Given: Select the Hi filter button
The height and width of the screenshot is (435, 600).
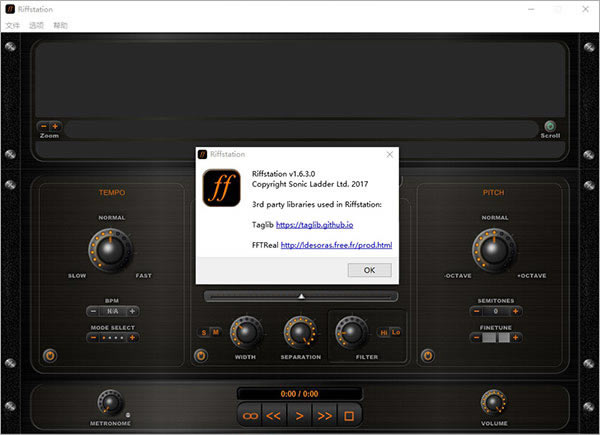Looking at the screenshot, I should click(x=384, y=332).
